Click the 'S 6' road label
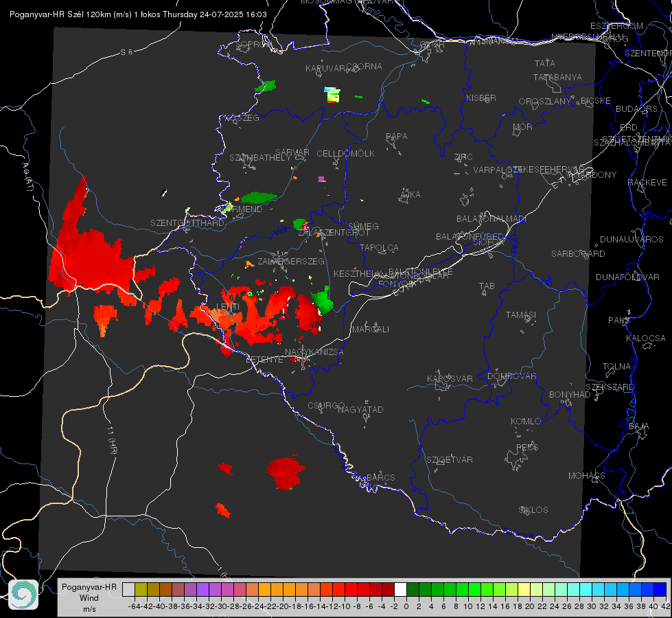This screenshot has width=672, height=618. 126,52
